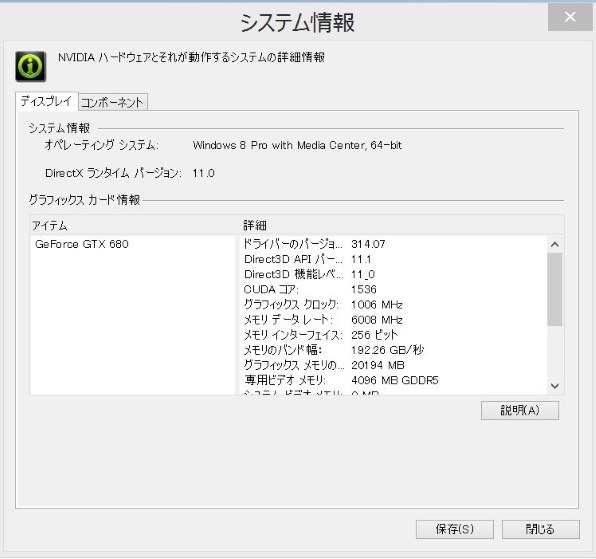This screenshot has width=596, height=559.
Task: Click the 説明(A) button
Action: 520,410
